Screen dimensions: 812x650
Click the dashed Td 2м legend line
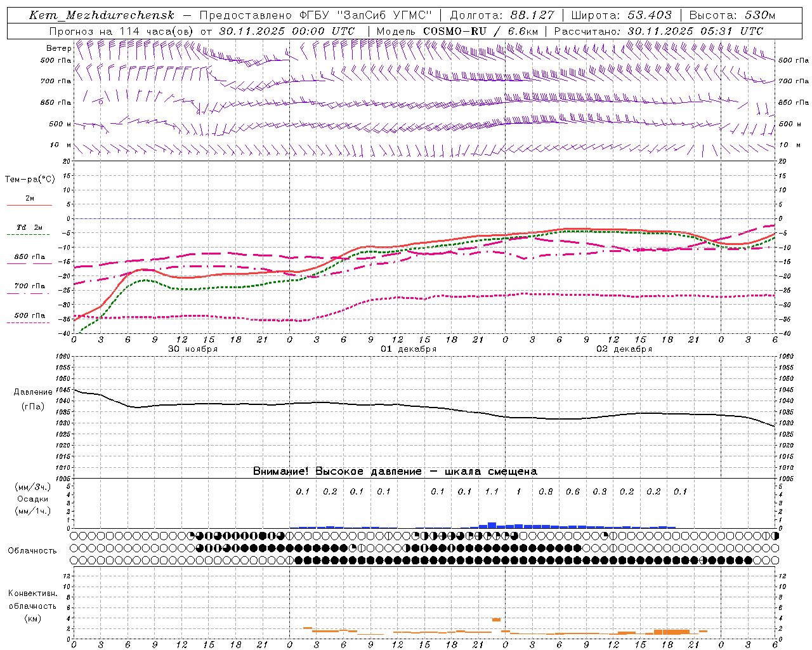[x=29, y=235]
